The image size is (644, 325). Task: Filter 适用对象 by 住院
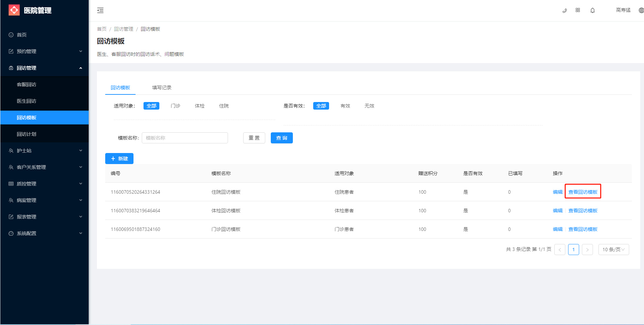point(224,106)
